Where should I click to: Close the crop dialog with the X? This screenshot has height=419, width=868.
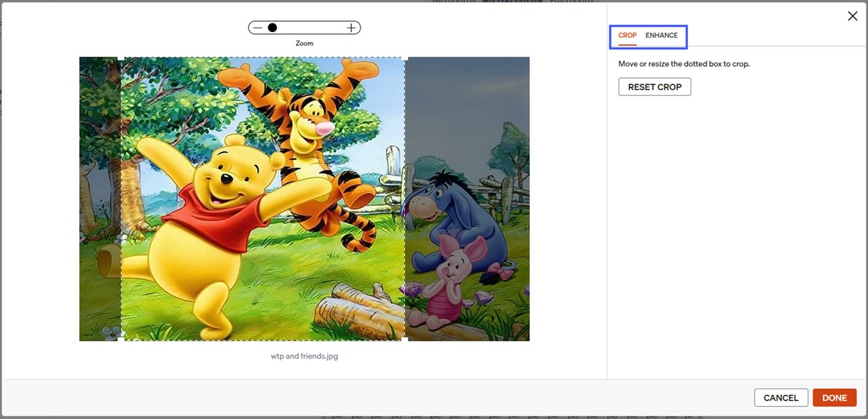pyautogui.click(x=853, y=16)
